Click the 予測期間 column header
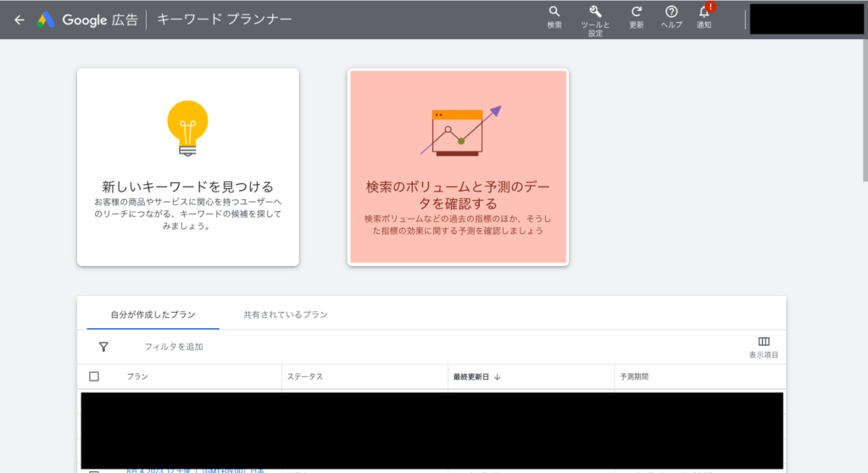The height and width of the screenshot is (473, 868). (x=634, y=376)
